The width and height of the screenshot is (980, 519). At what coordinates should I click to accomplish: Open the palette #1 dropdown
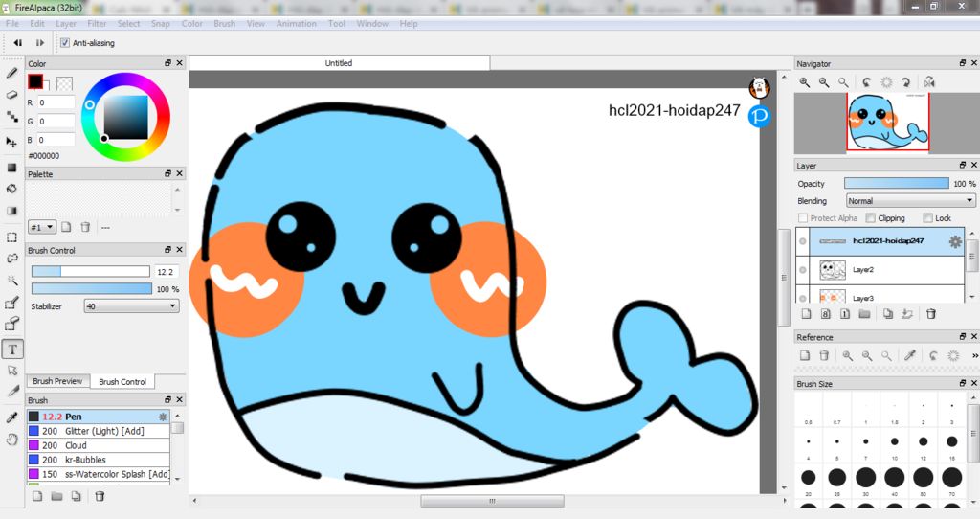click(42, 227)
